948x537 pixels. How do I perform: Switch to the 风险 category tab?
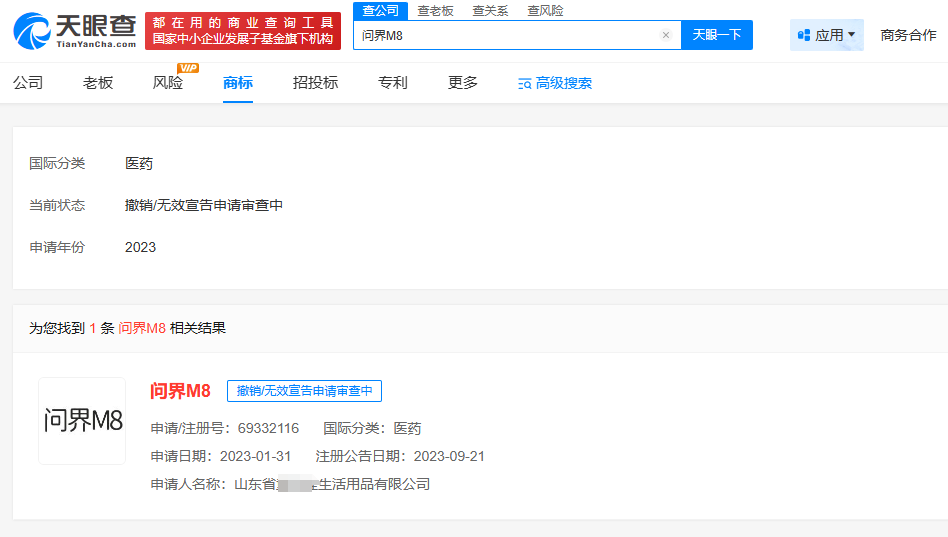click(x=168, y=82)
